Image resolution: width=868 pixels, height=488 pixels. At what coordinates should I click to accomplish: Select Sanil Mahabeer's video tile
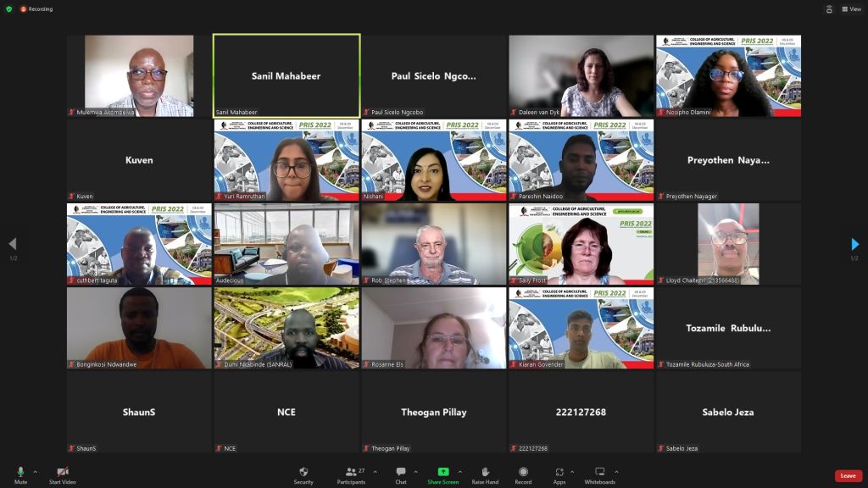tap(287, 75)
